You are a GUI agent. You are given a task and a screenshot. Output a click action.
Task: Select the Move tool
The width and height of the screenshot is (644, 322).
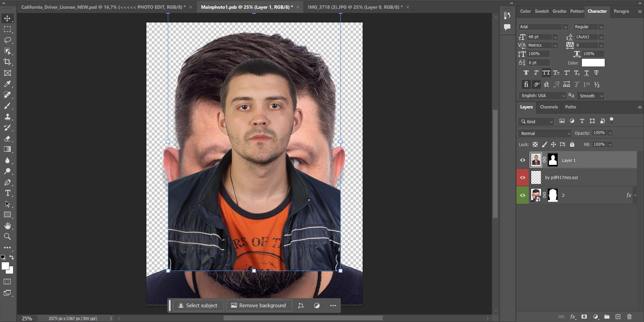[x=7, y=18]
